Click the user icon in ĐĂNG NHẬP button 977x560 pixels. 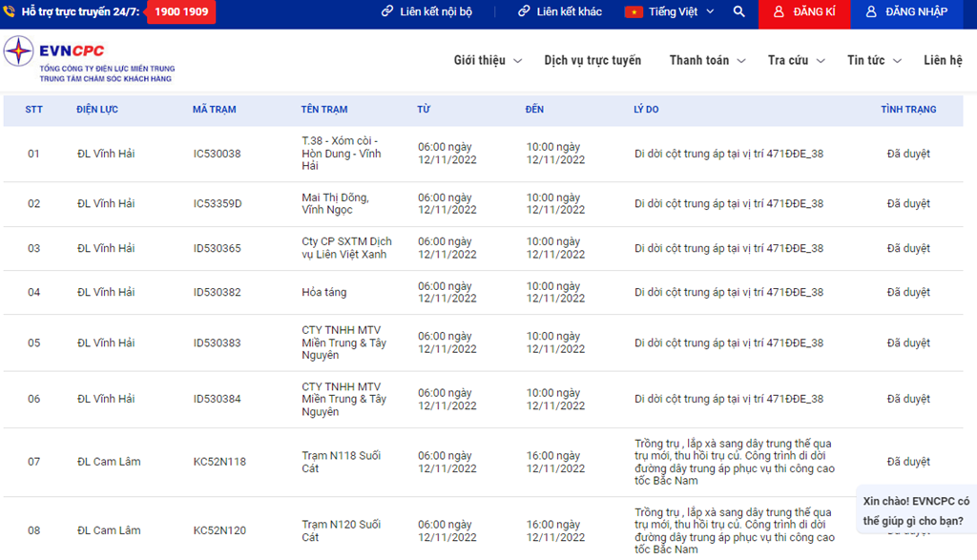click(x=871, y=12)
